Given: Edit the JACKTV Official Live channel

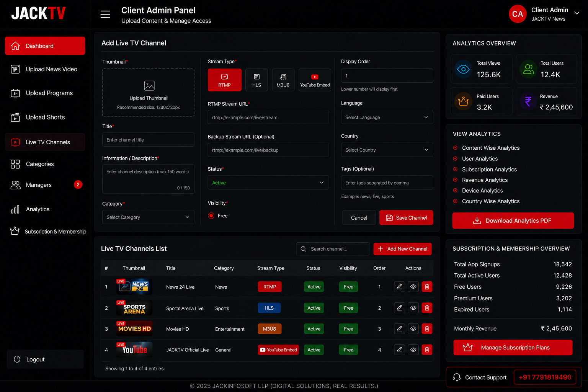Looking at the screenshot, I should tap(399, 350).
